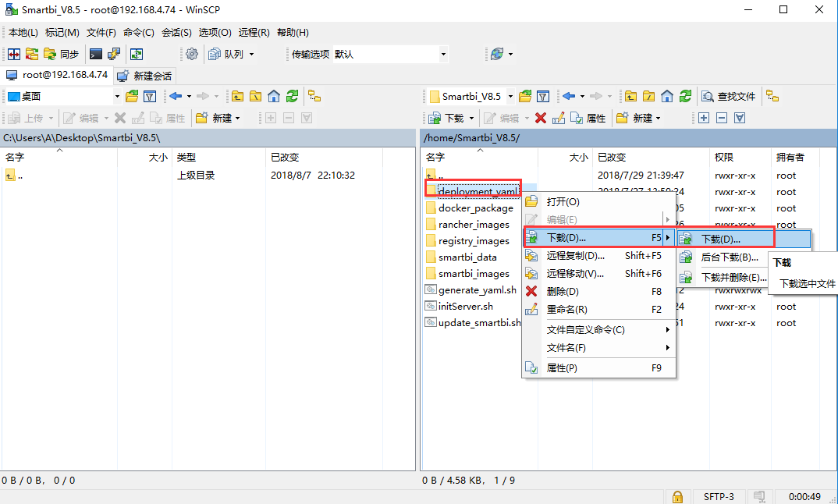Click 新建 in the local panel toolbar
The image size is (838, 504).
click(x=218, y=118)
